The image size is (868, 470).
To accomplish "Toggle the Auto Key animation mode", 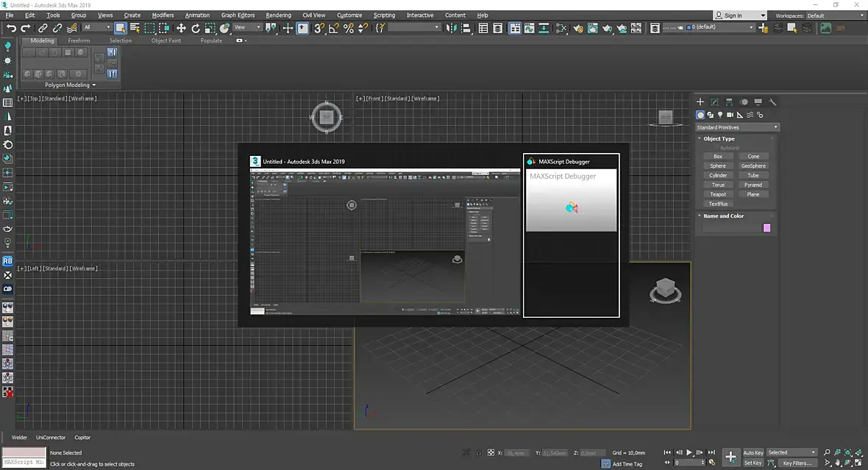I will click(x=753, y=452).
